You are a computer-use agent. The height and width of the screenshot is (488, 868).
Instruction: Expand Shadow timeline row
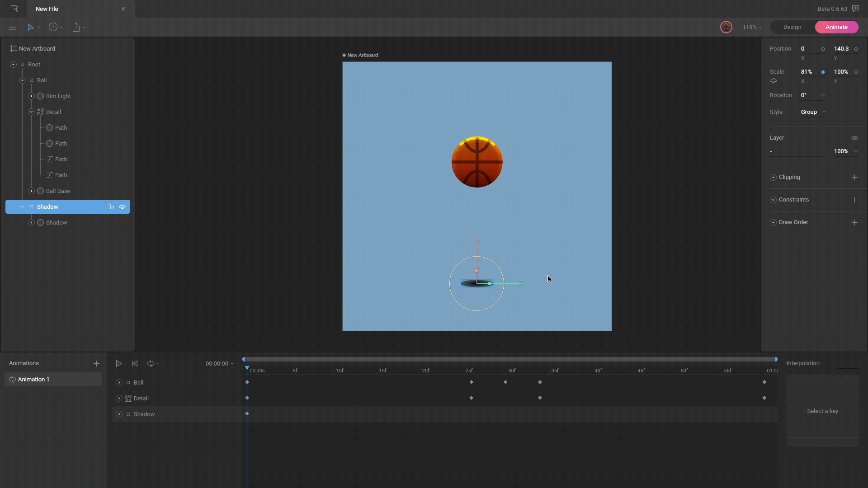[x=119, y=414]
